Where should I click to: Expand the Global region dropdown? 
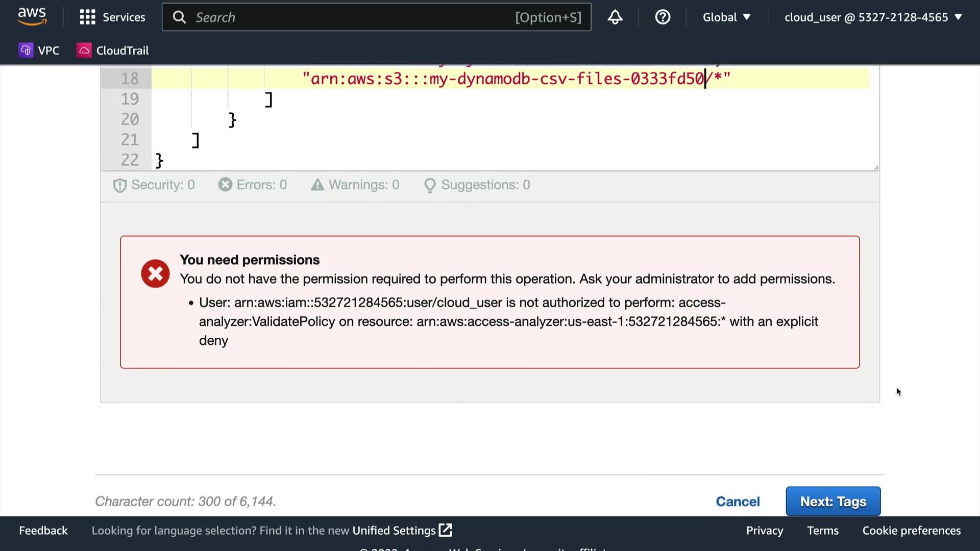[x=726, y=17]
